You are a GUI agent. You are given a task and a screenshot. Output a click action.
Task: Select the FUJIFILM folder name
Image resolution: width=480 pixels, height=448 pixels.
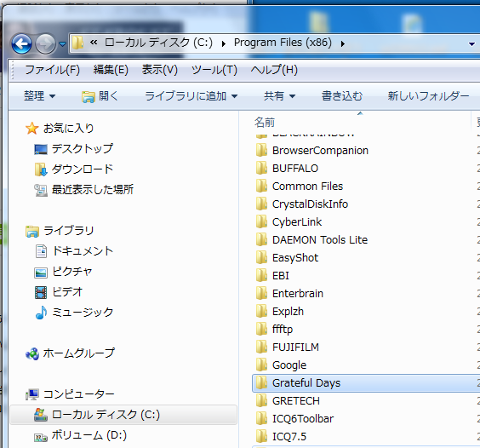coord(295,347)
